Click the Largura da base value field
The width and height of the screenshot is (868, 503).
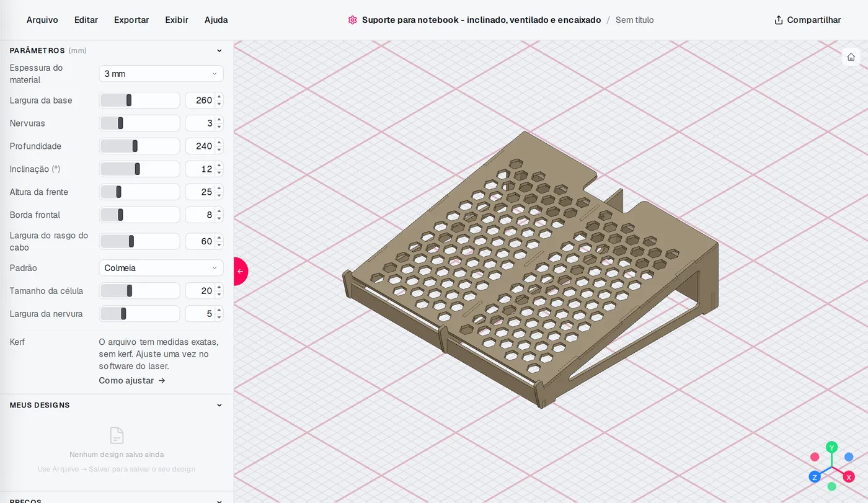(x=200, y=100)
